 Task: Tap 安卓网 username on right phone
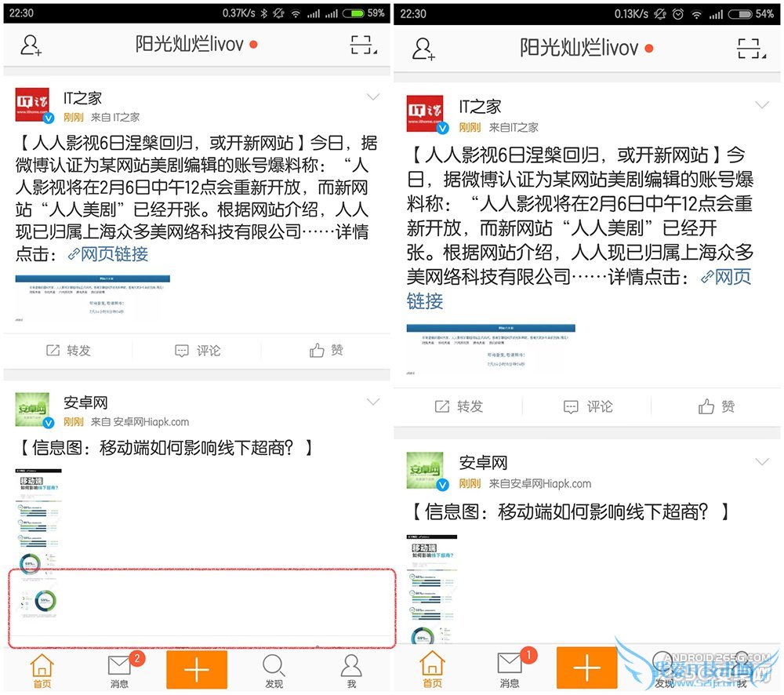(x=484, y=463)
